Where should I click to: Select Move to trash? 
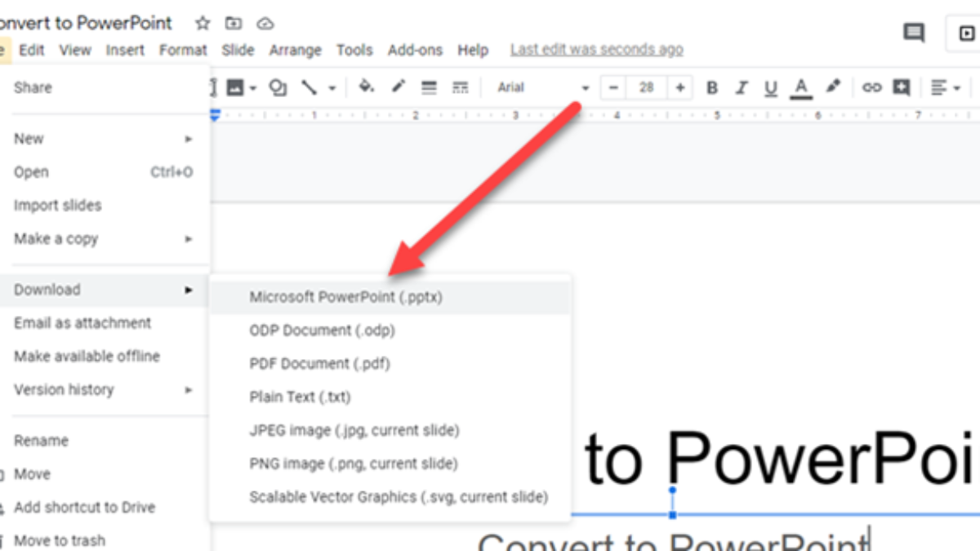point(105,540)
